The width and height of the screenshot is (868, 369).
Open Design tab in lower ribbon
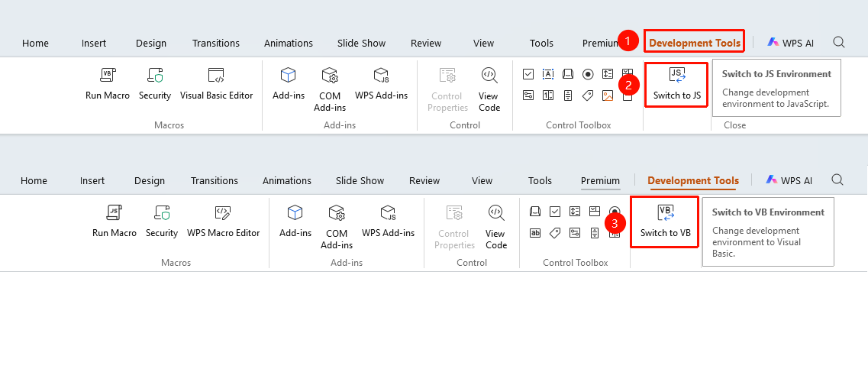point(150,180)
